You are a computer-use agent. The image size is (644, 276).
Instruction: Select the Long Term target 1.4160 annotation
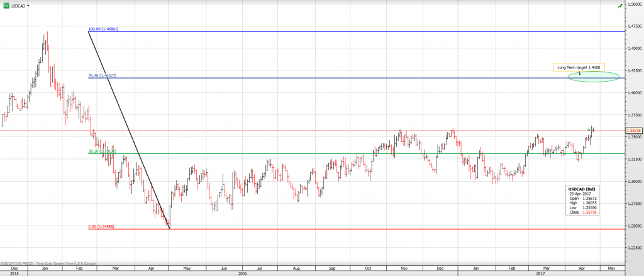579,67
